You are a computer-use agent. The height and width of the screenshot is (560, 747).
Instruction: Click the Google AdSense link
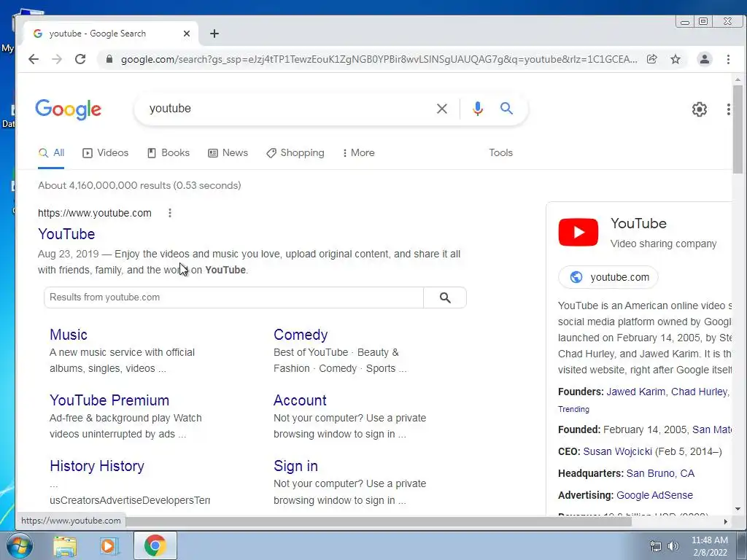tap(654, 495)
